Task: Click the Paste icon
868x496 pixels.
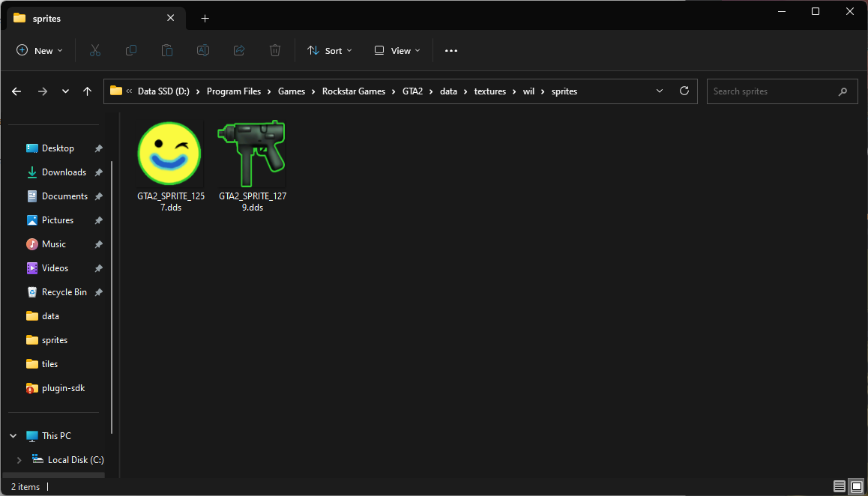Action: (x=167, y=50)
